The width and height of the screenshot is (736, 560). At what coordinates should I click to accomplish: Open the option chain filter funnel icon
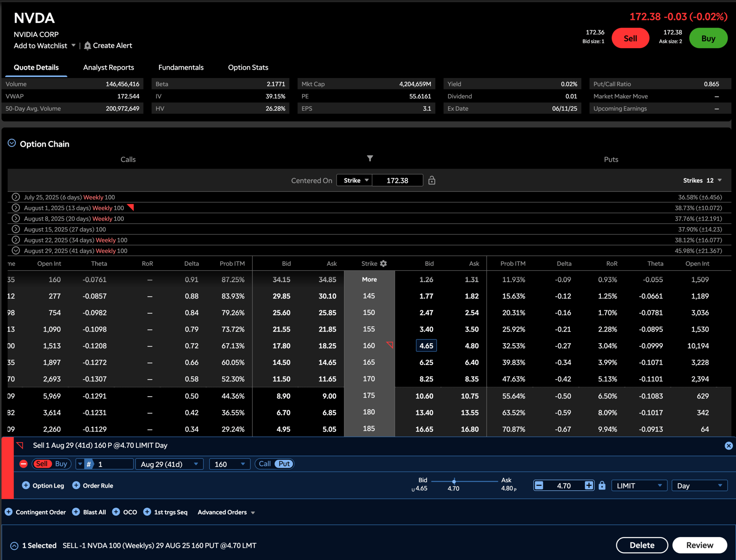370,158
